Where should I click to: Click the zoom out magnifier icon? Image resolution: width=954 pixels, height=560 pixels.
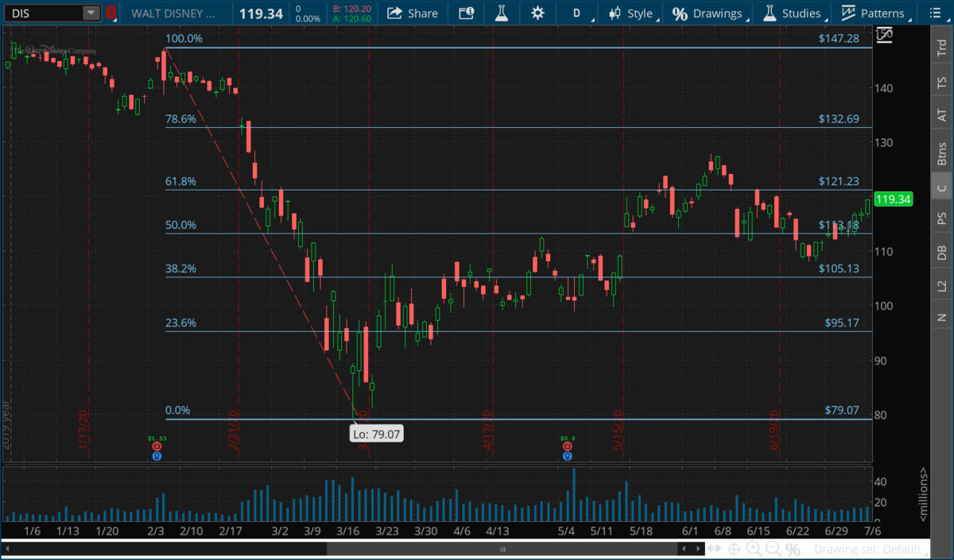773,549
